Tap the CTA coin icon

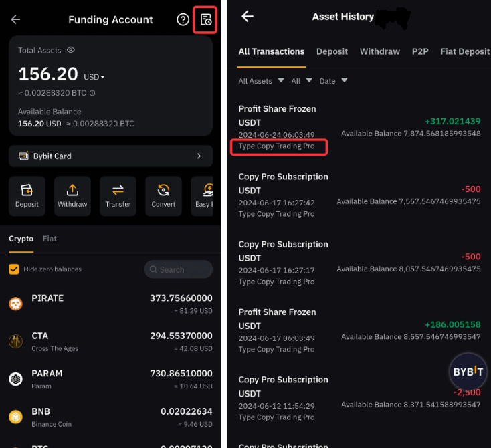(15, 341)
